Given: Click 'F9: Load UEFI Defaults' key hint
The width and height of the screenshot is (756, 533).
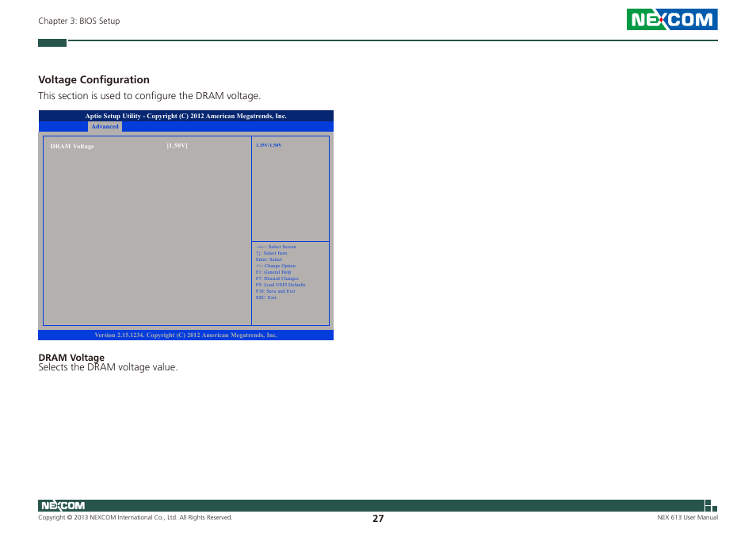Looking at the screenshot, I should (x=280, y=285).
